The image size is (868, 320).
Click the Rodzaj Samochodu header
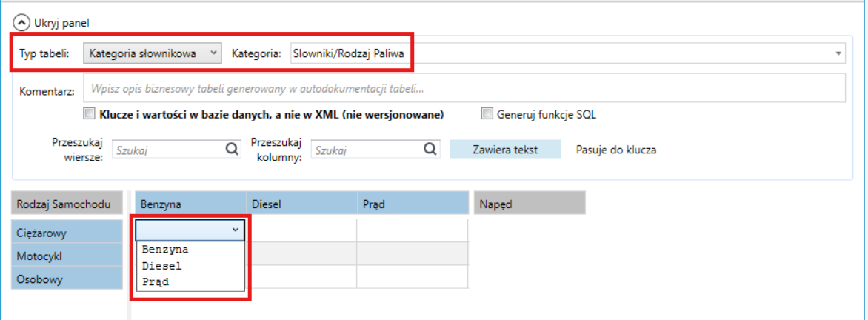(67, 203)
